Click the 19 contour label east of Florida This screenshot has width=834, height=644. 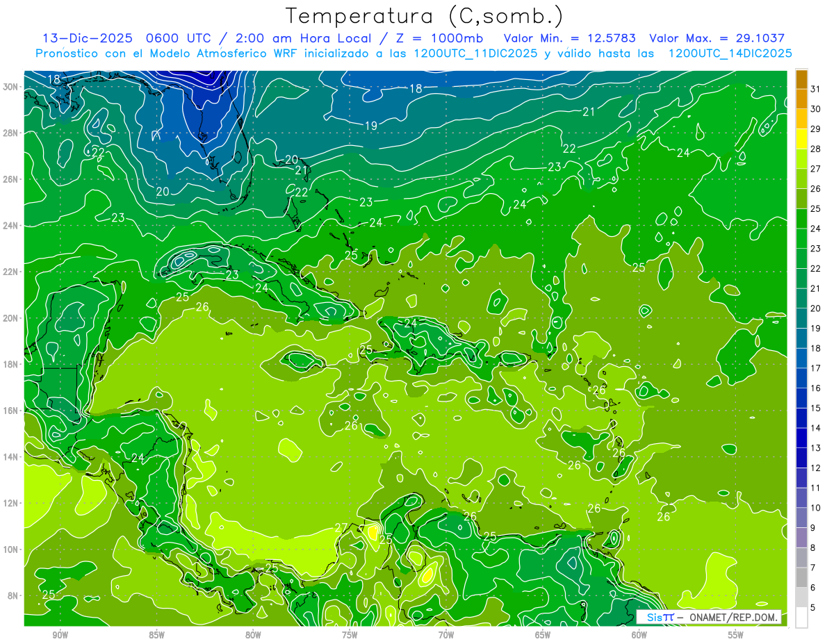coord(370,126)
